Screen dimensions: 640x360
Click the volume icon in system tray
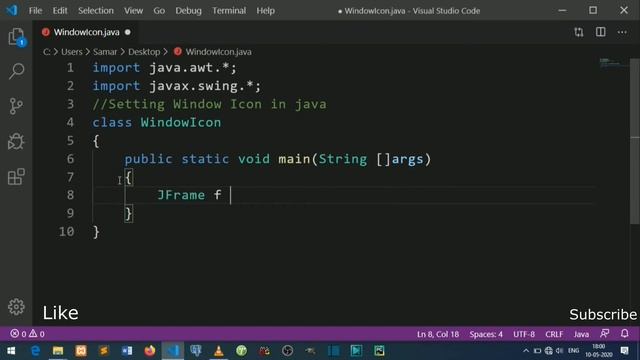pos(560,351)
